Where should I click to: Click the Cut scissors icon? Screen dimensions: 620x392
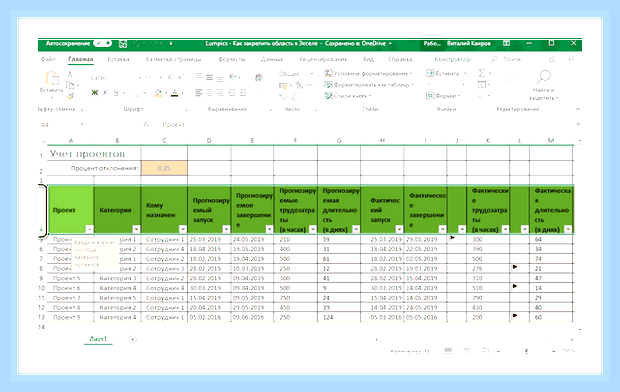point(70,74)
